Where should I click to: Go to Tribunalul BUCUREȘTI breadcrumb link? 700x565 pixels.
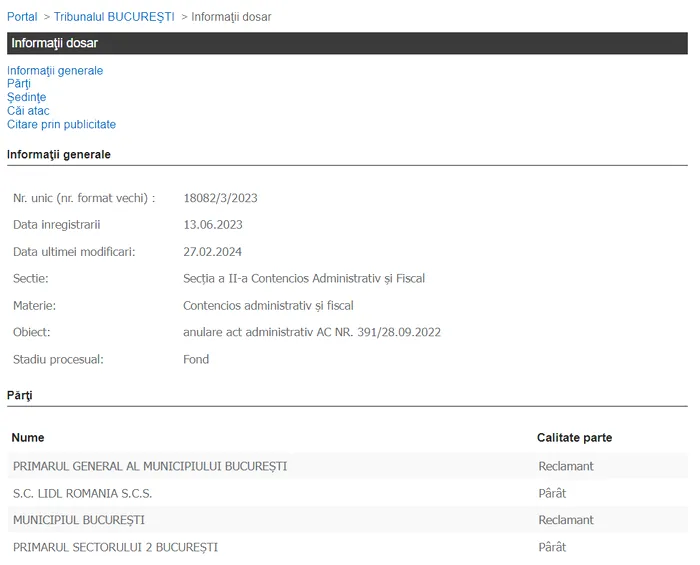[x=114, y=17]
